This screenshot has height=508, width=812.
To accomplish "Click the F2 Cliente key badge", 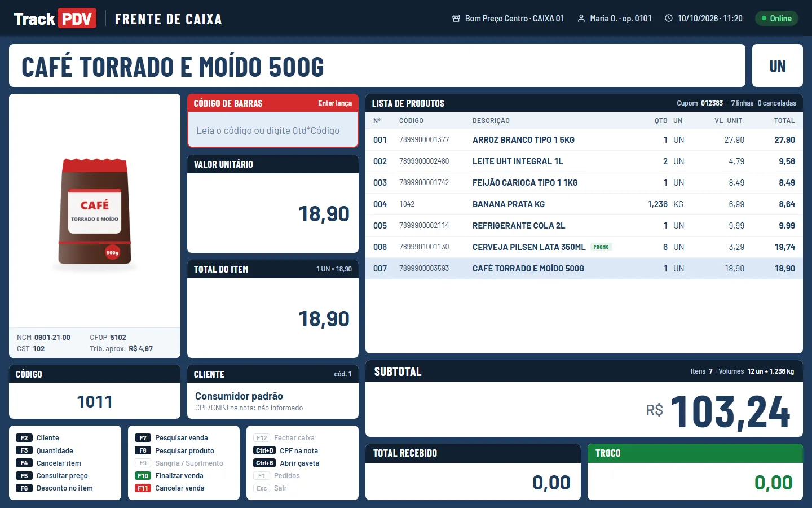I will tap(24, 438).
